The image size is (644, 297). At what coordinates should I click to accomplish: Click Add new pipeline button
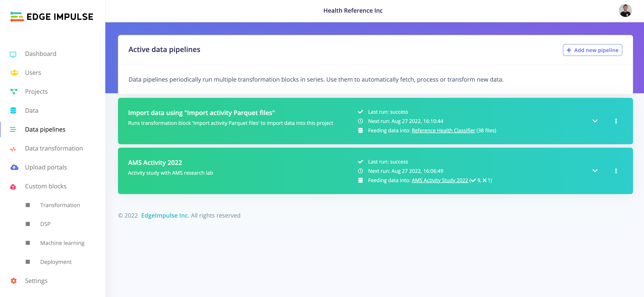[x=592, y=50]
